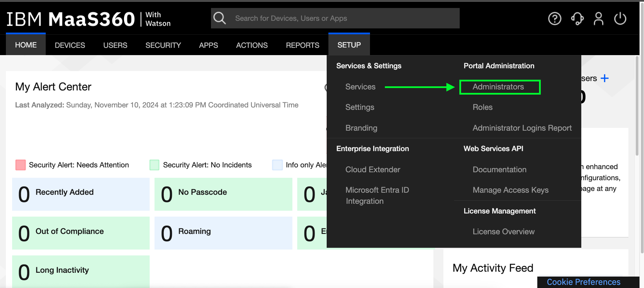Open Microsoft Entra ID Integration

(x=377, y=195)
